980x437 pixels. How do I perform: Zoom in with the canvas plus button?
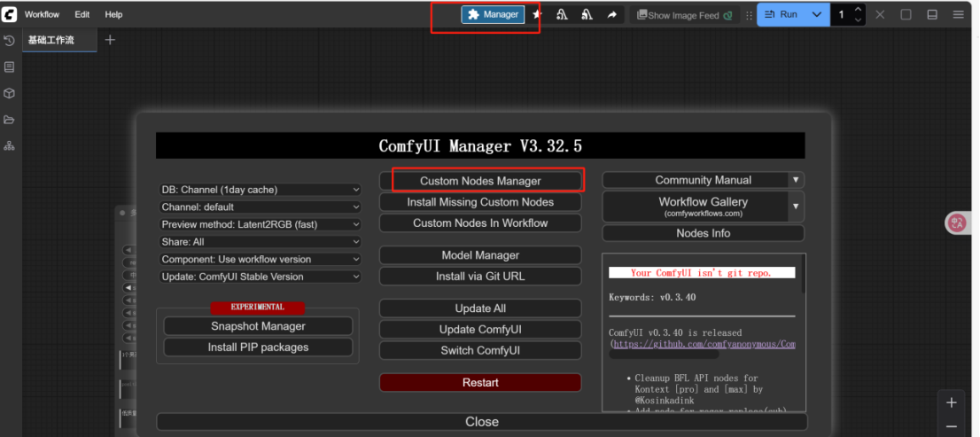click(x=952, y=402)
